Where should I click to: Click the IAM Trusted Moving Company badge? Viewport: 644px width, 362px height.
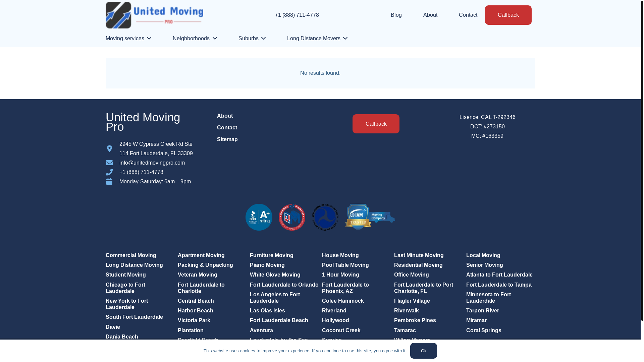370,217
